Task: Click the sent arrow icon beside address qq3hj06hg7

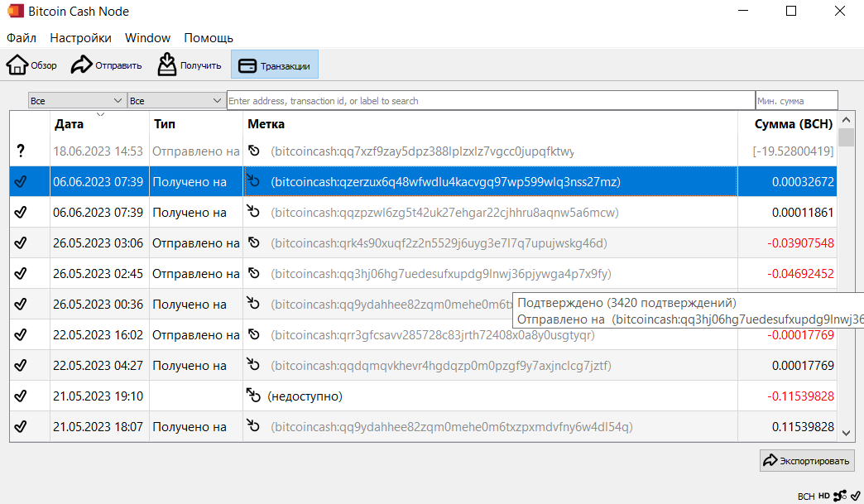Action: tap(253, 273)
